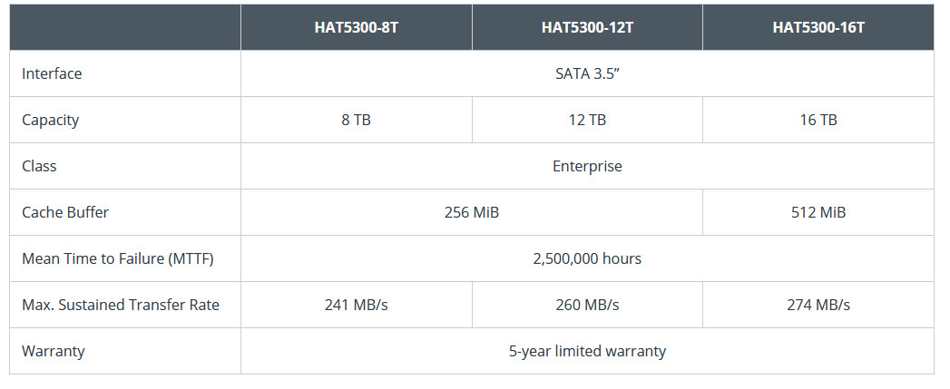Click the SATA 3.5" interface value
Screen dimensions: 950x389
click(587, 73)
